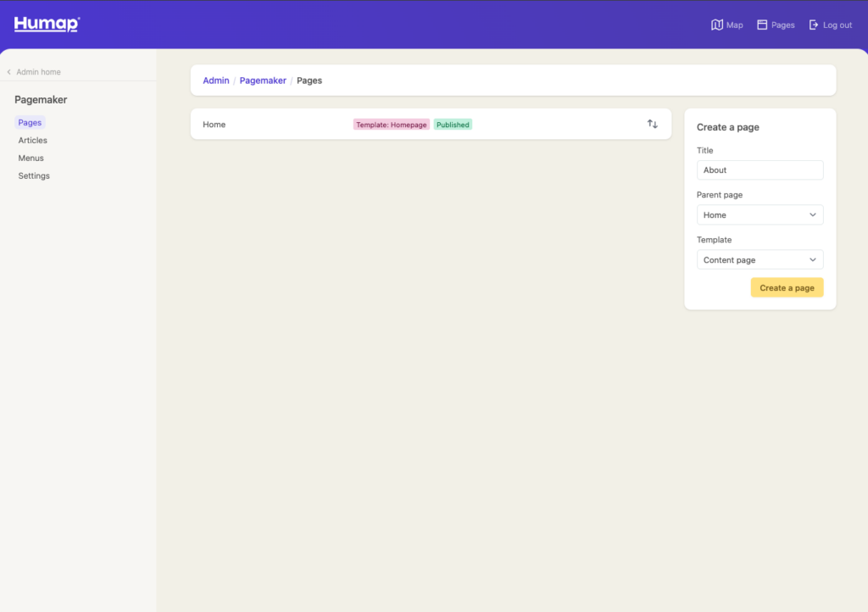Image resolution: width=868 pixels, height=612 pixels.
Task: Go back via the Admin home chevron
Action: (x=9, y=72)
